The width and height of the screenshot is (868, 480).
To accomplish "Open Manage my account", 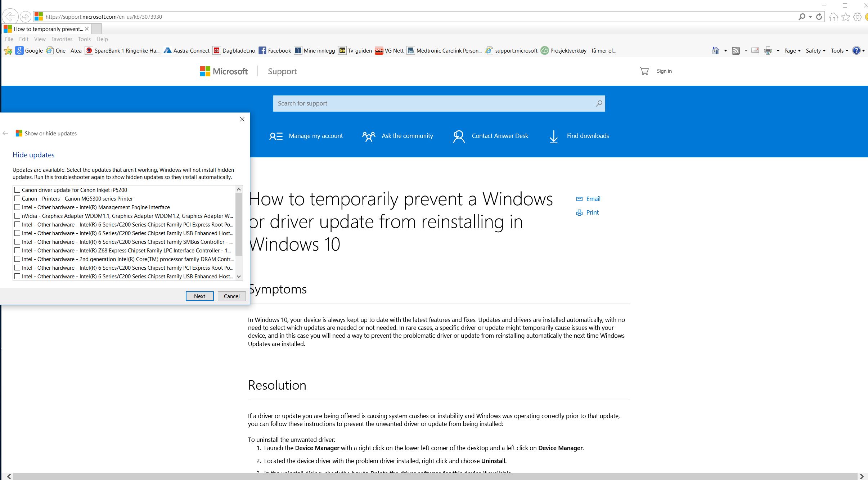I will 306,136.
